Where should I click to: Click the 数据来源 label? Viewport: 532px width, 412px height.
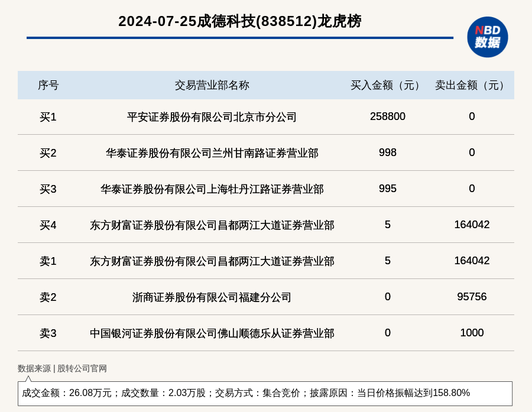click(x=34, y=368)
